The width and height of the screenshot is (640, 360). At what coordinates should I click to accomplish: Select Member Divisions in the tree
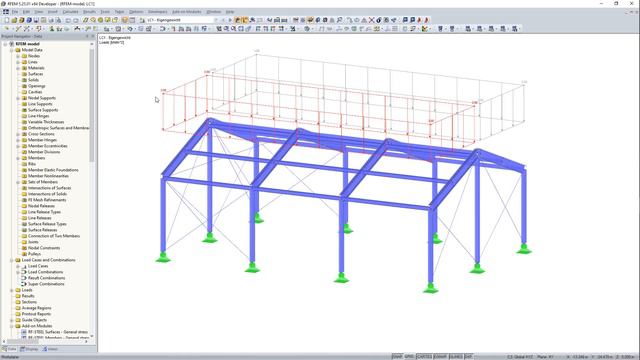point(44,152)
